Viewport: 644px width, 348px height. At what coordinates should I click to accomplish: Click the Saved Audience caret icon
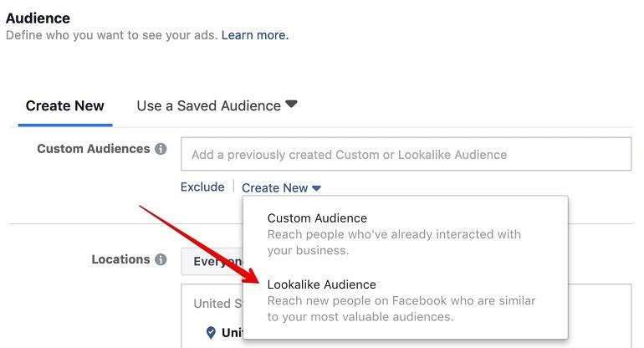291,104
